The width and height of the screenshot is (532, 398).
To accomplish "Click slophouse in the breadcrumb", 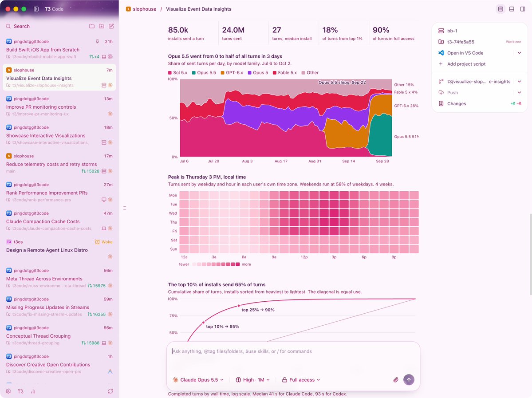I will [x=145, y=9].
